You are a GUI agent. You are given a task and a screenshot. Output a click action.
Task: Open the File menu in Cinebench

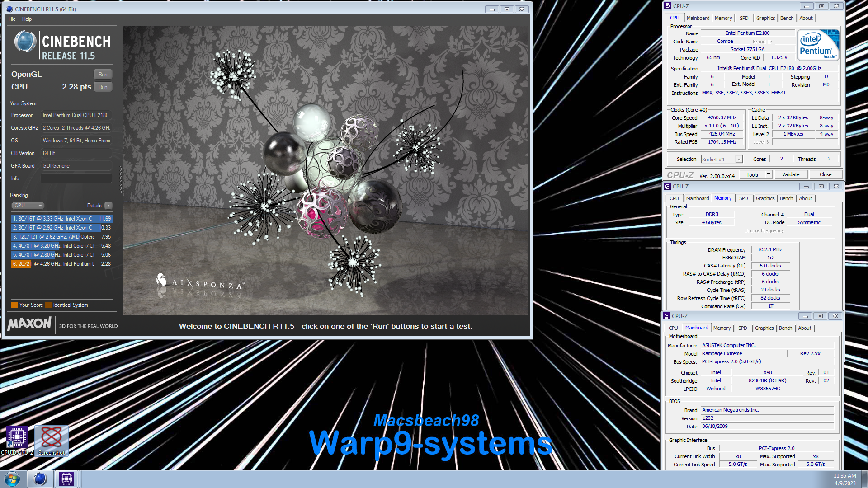click(x=12, y=19)
